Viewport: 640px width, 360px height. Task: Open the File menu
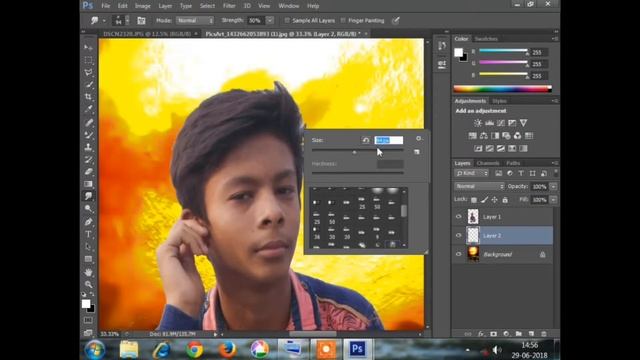(x=106, y=6)
